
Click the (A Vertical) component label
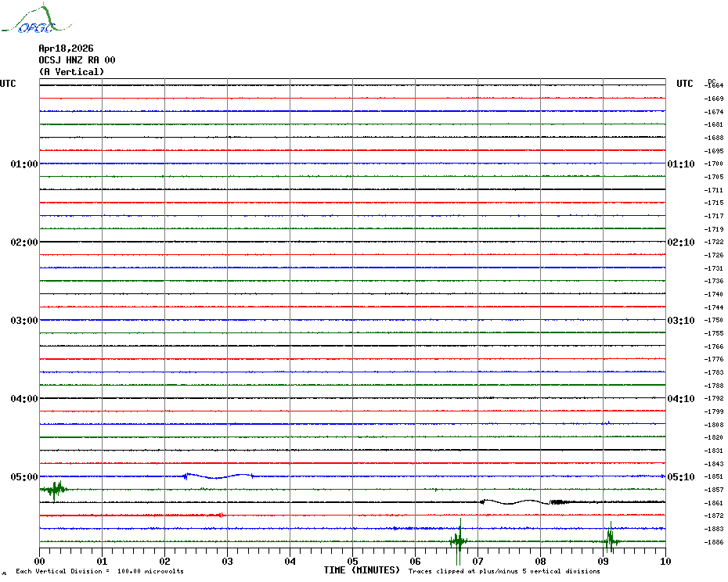coord(70,72)
